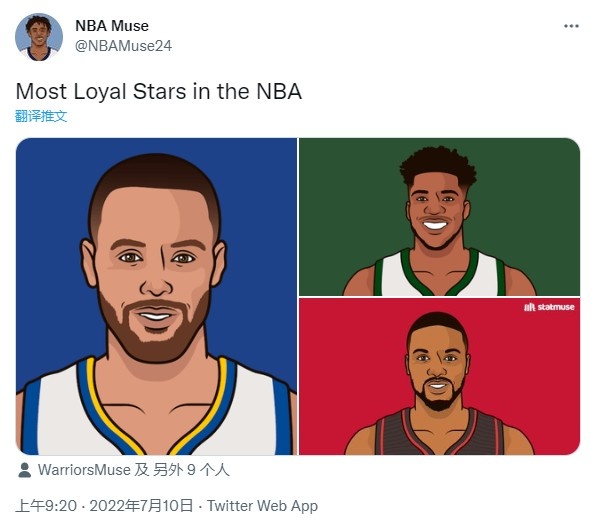Screen dimensions: 595x529
Task: Click the bearded face in blue image
Action: pos(154,273)
